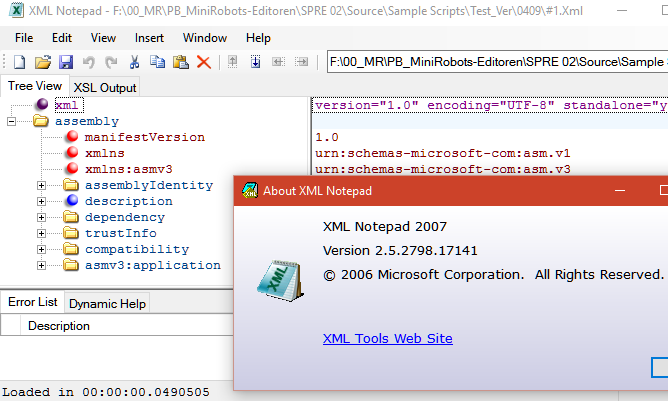Viewport: 668px width, 401px height.
Task: Select the dependency node label
Action: point(125,217)
